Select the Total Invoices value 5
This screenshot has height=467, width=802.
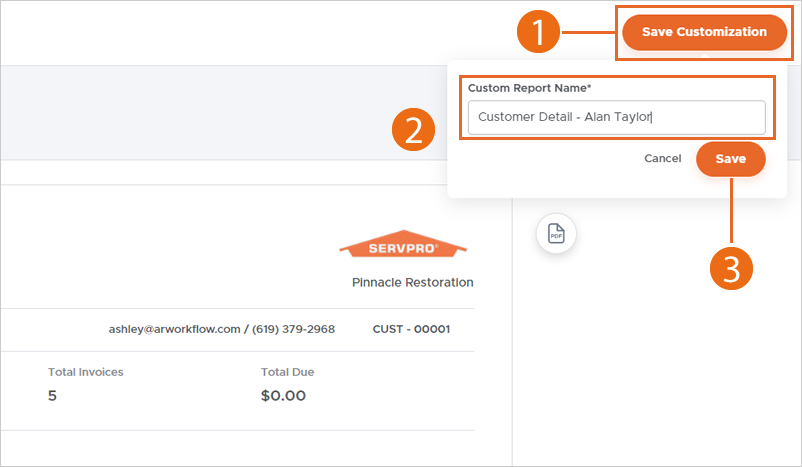[53, 395]
